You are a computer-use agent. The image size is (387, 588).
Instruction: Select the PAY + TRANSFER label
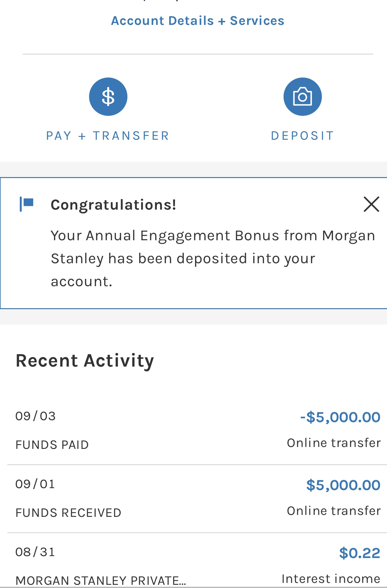[108, 136]
